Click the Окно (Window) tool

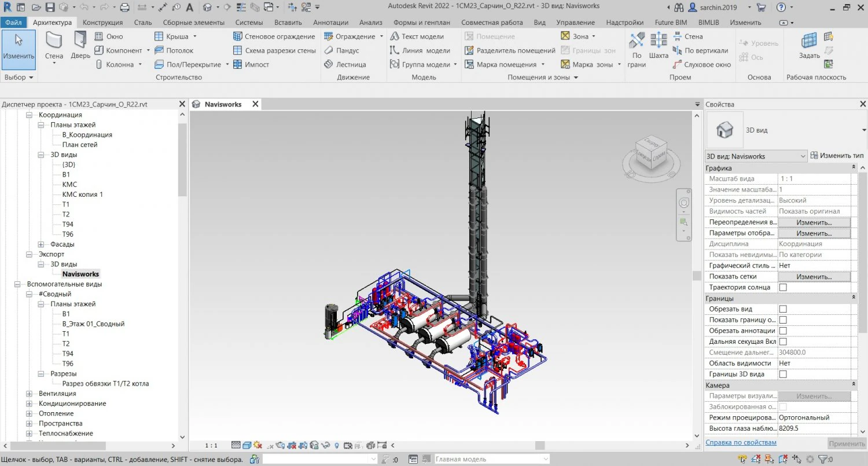pos(109,36)
